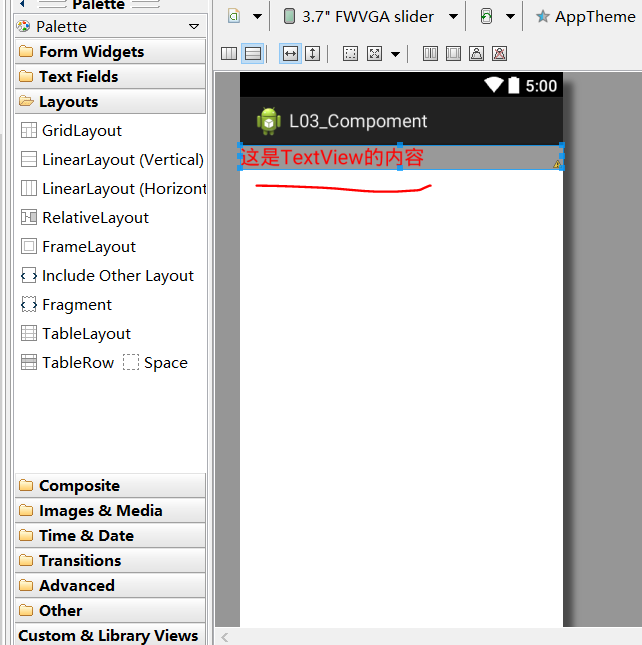
Task: Expand the Text Fields category
Action: (x=110, y=77)
